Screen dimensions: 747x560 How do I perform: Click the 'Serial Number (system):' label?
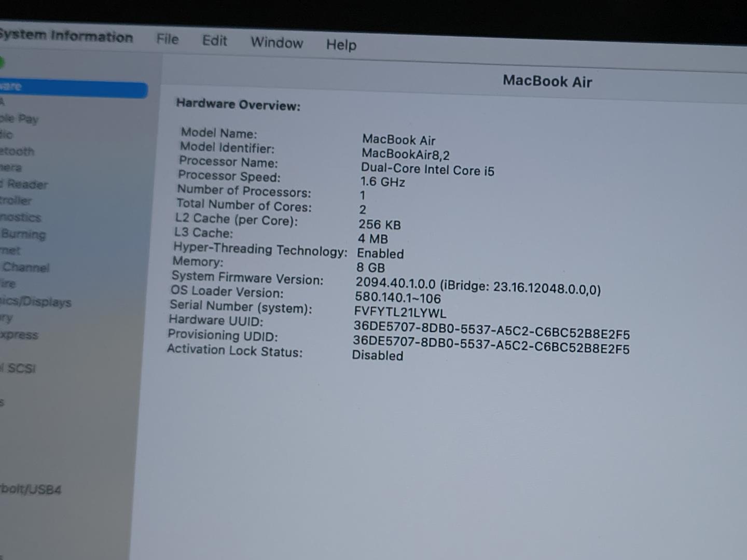[241, 306]
